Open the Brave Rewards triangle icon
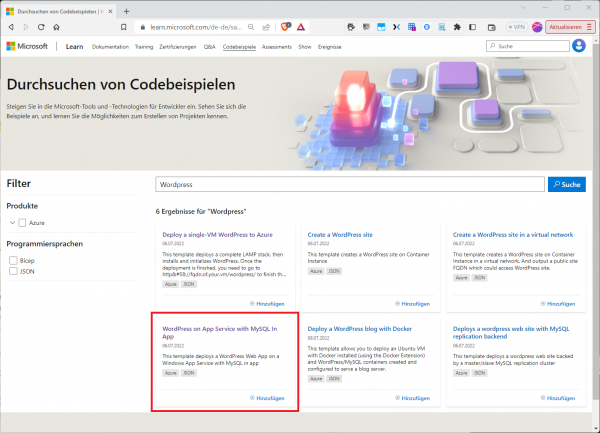Screen dimensions: 600x433 click(301, 27)
